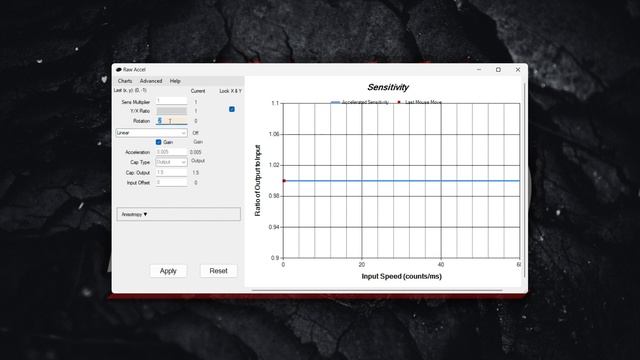Click the Accelerated Sensitivity legend entry
Screen dimensions: 640x360
[x=360, y=102]
